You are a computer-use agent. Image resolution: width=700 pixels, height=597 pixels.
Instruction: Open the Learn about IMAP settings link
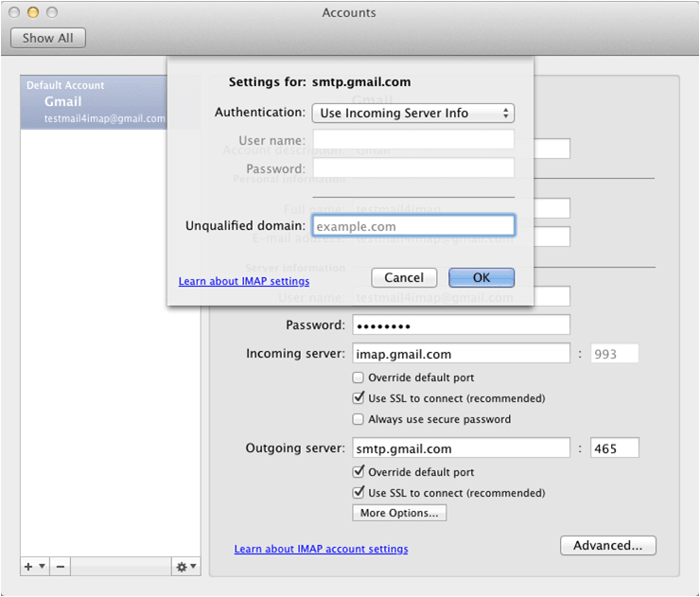tap(244, 281)
